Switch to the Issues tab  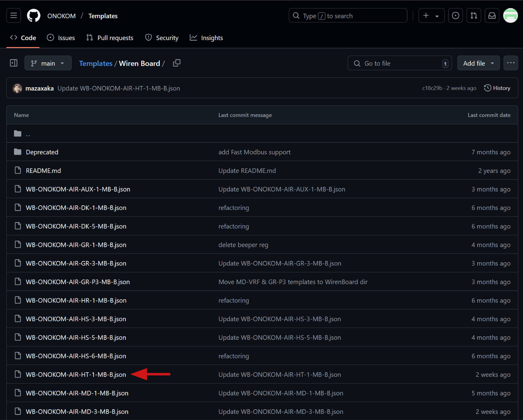click(61, 38)
